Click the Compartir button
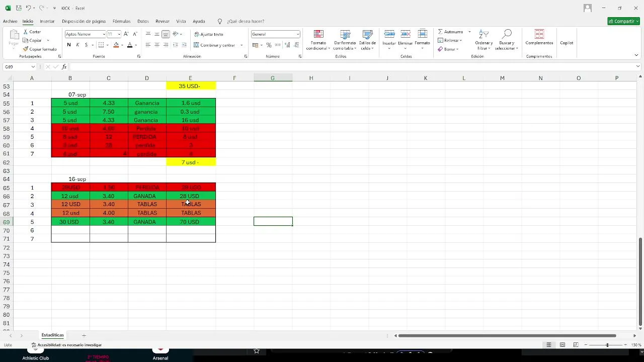The width and height of the screenshot is (644, 362). point(623,21)
